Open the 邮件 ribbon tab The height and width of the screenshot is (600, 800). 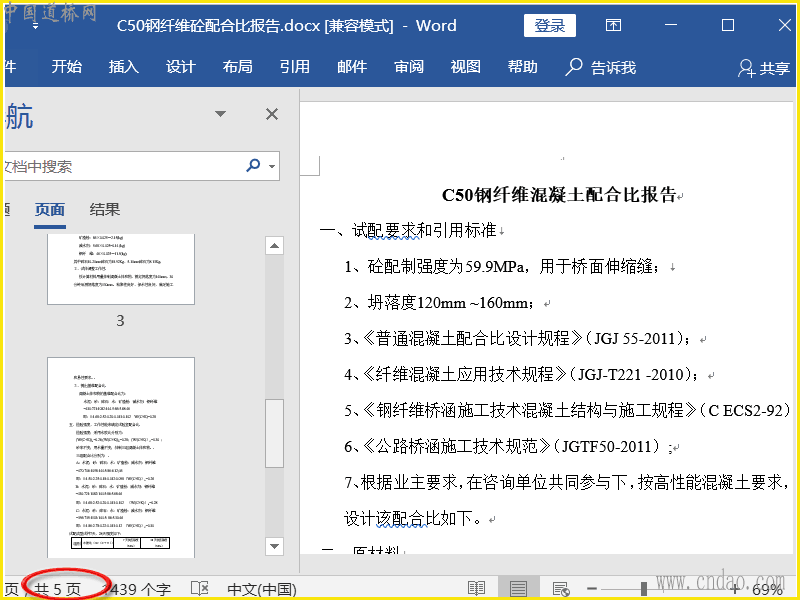[x=352, y=67]
